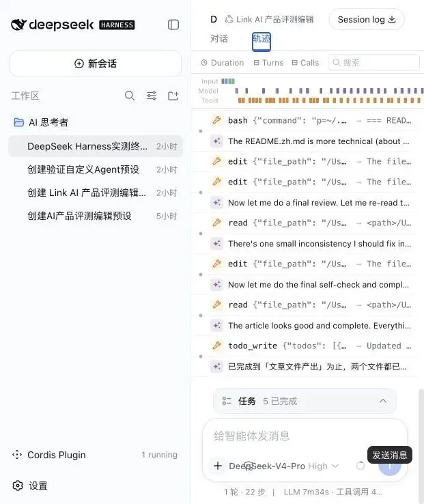Screen dimensions: 424x504
Task: Click the new folder plus icon
Action: tap(173, 96)
